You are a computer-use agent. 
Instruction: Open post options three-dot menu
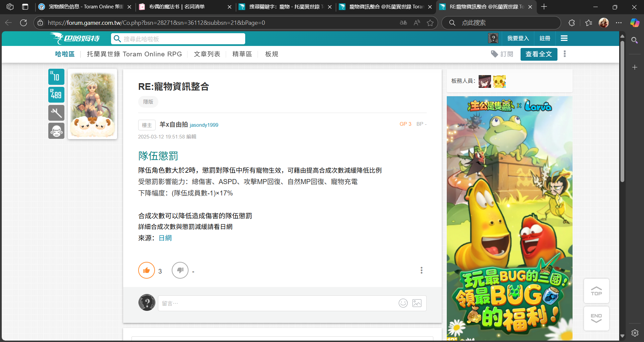(422, 270)
